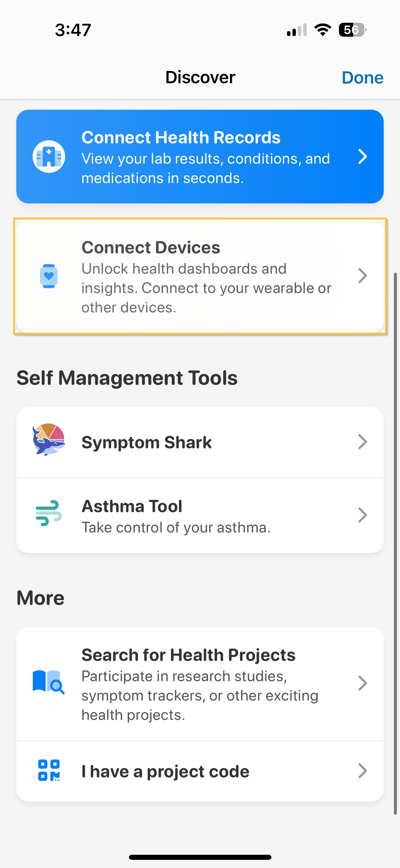
Task: Open the highlighted Connect Devices card
Action: click(x=200, y=276)
